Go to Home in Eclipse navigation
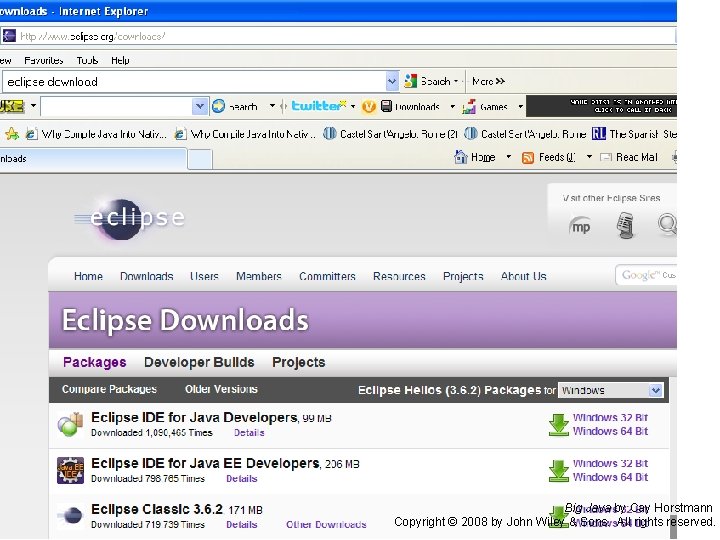The image size is (720, 540). (x=88, y=276)
